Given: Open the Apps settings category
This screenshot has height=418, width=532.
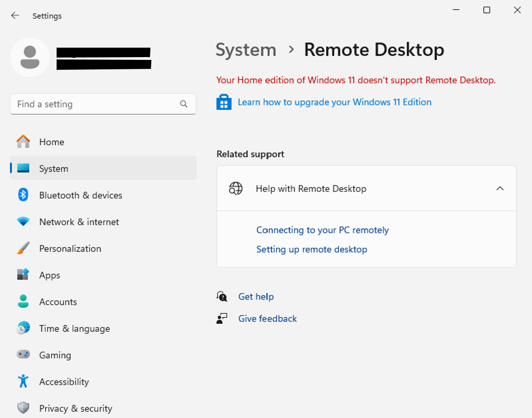Looking at the screenshot, I should click(x=50, y=275).
